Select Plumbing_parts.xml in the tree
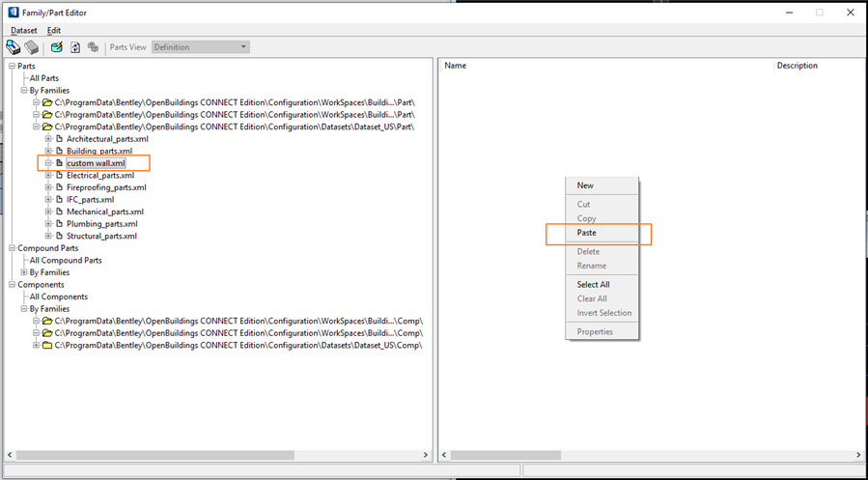 pos(101,224)
